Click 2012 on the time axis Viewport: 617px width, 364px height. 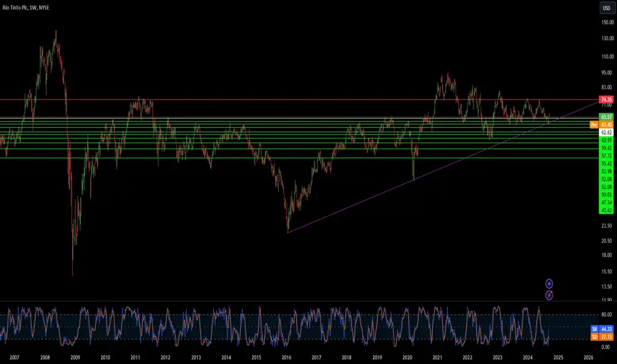(x=166, y=357)
